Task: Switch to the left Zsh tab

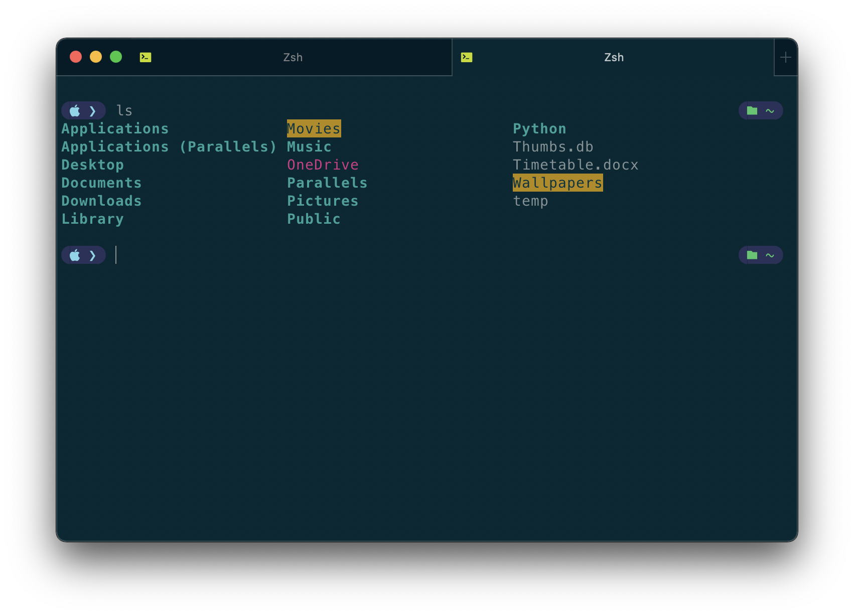Action: [x=294, y=57]
